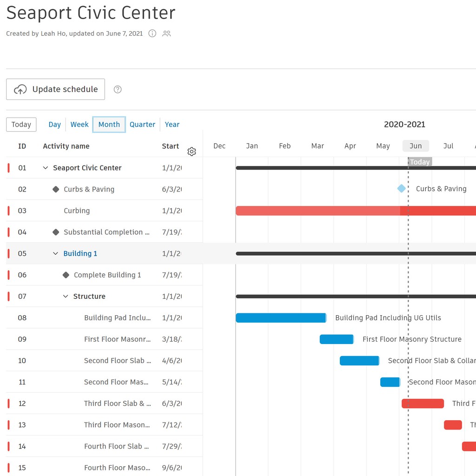Click the red Curbing bar on the timeline

pos(325,211)
